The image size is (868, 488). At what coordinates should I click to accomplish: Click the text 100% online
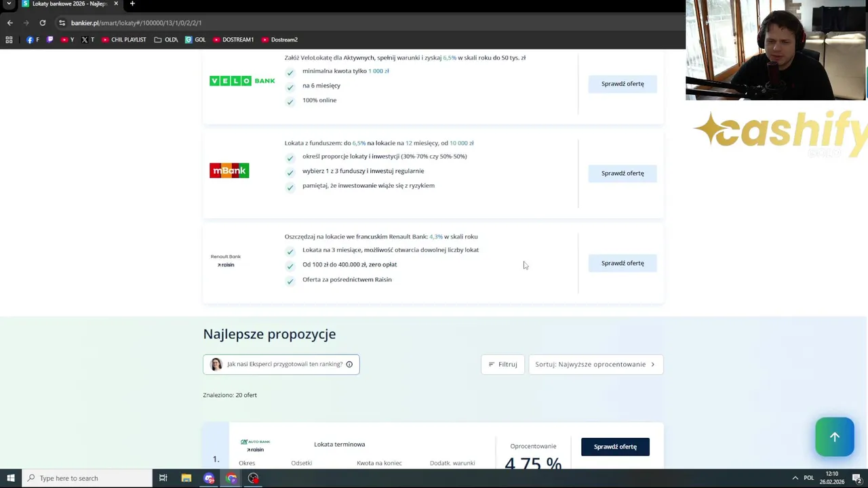[x=319, y=100]
